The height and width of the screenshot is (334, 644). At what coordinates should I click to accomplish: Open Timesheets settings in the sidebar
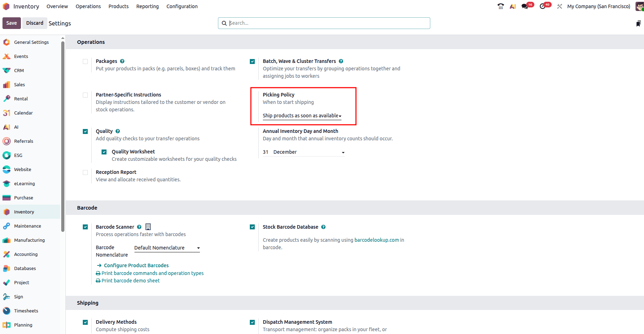[x=30, y=311]
